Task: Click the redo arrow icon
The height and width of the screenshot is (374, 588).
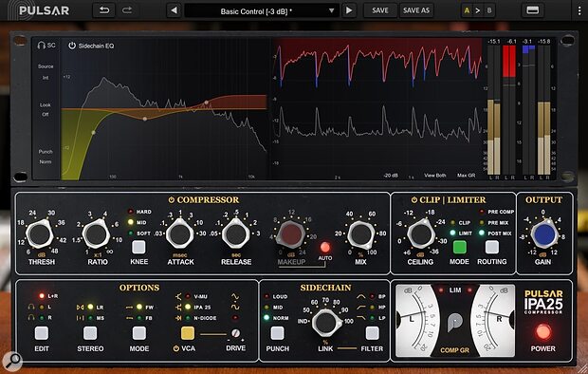Action: (x=127, y=10)
